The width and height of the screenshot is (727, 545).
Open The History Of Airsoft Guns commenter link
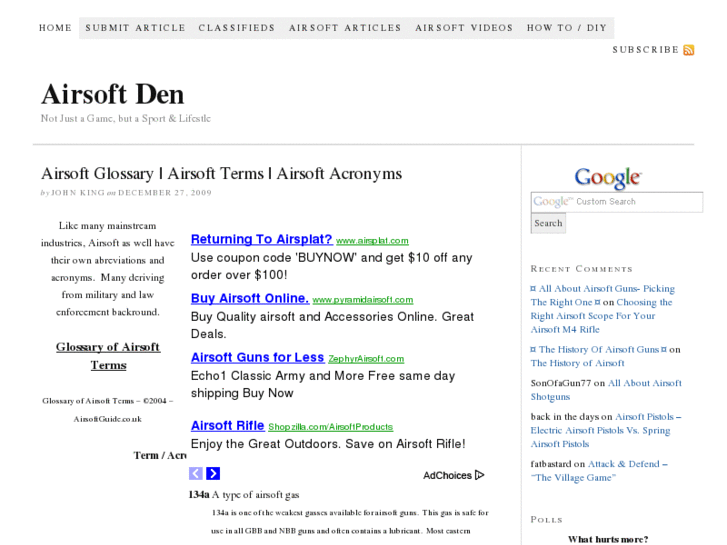tap(599, 349)
